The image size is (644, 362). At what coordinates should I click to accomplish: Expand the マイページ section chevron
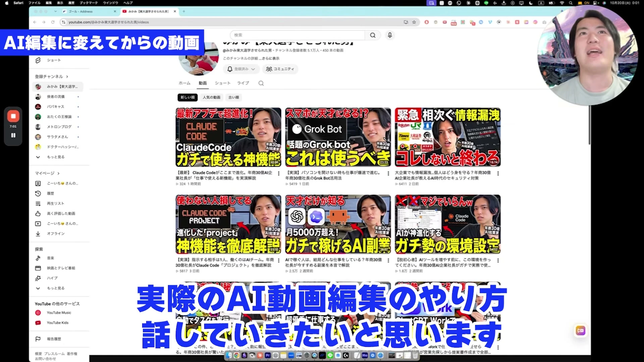point(58,173)
